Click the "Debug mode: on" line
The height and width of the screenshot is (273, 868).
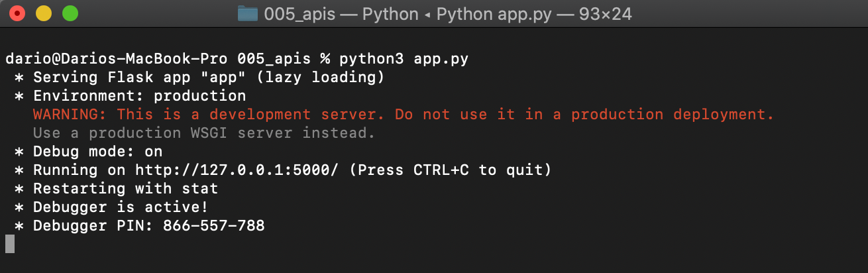click(x=97, y=152)
